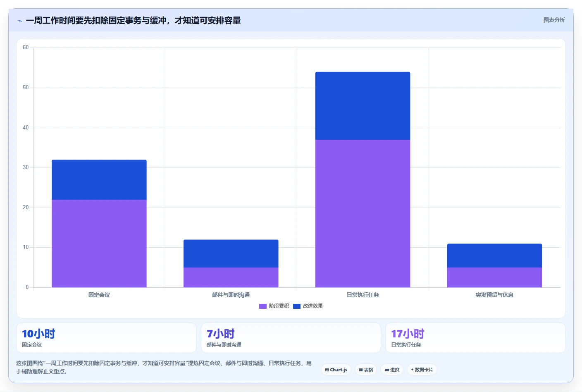Click the 固定会议 x-axis label

(x=99, y=295)
